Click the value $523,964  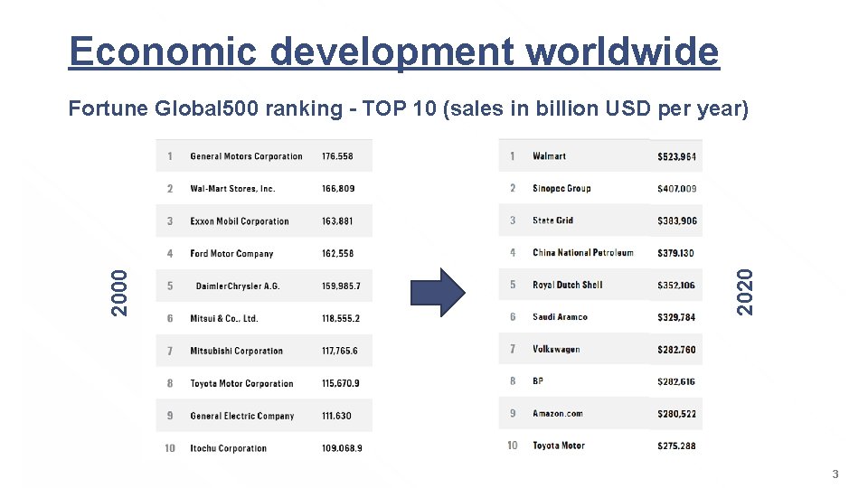pos(676,156)
